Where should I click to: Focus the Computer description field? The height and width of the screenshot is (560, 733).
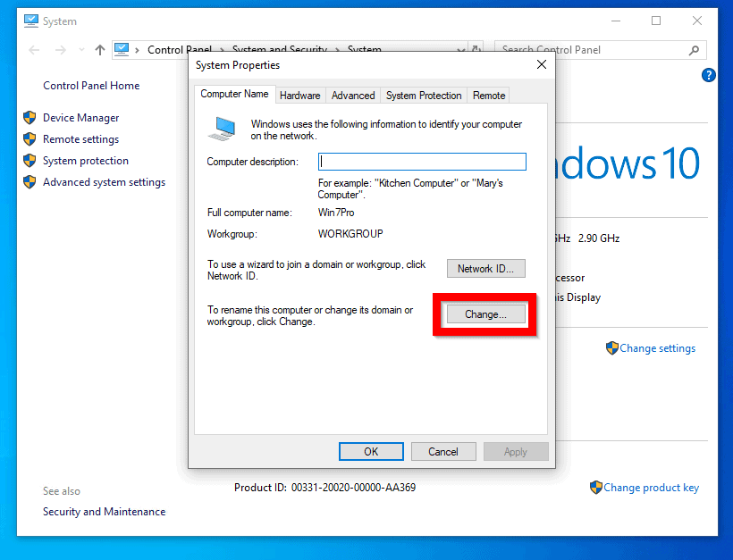(422, 162)
